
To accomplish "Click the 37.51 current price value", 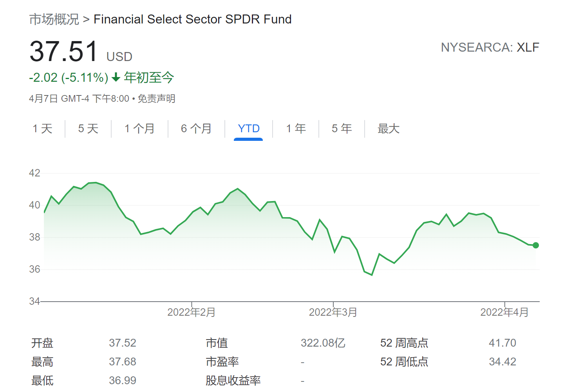I will [63, 52].
